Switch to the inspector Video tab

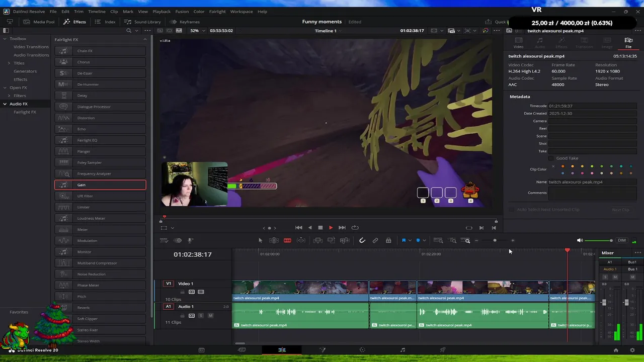click(x=518, y=43)
